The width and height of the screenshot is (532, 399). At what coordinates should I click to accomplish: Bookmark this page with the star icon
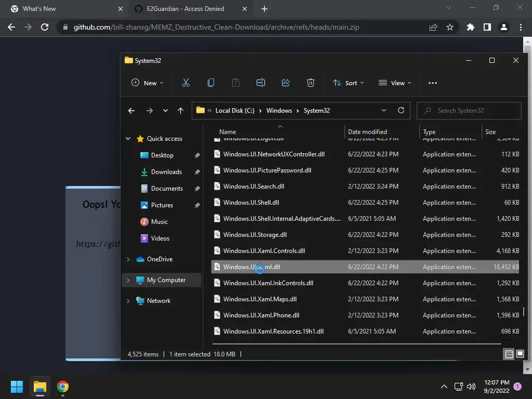point(450,27)
